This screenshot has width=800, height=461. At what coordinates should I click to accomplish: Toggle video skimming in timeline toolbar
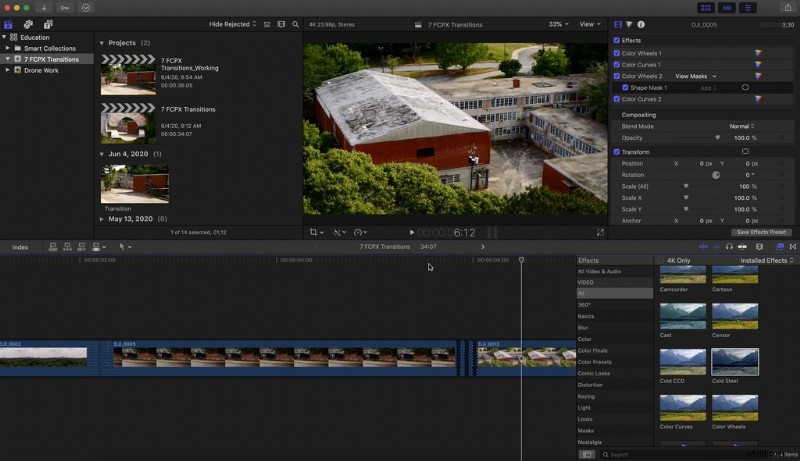704,247
